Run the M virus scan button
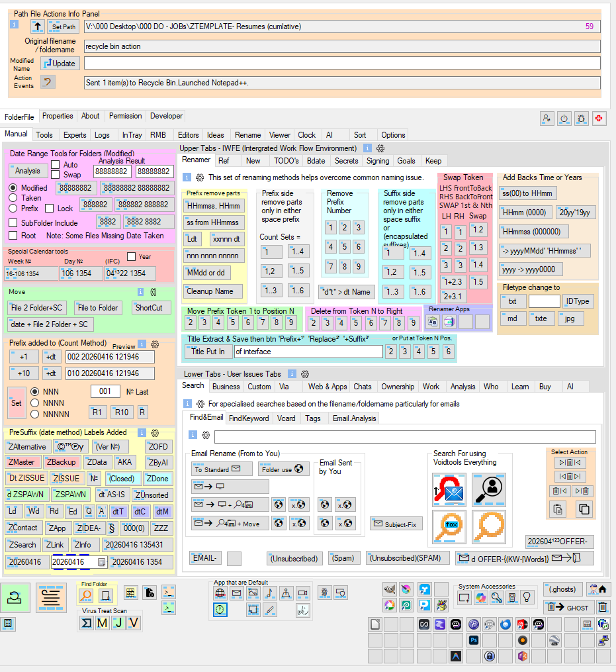 [x=103, y=623]
